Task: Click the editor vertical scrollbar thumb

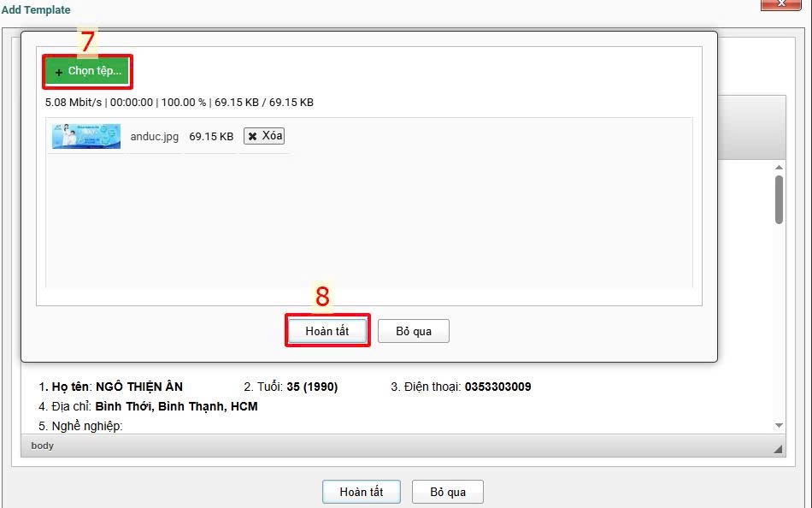Action: 779,199
